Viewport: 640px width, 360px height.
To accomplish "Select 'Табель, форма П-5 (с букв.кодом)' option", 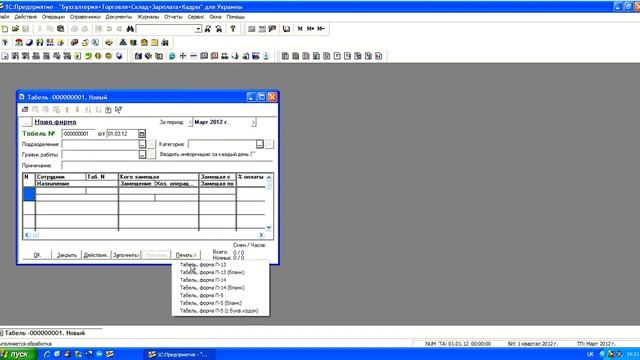I will (x=220, y=311).
